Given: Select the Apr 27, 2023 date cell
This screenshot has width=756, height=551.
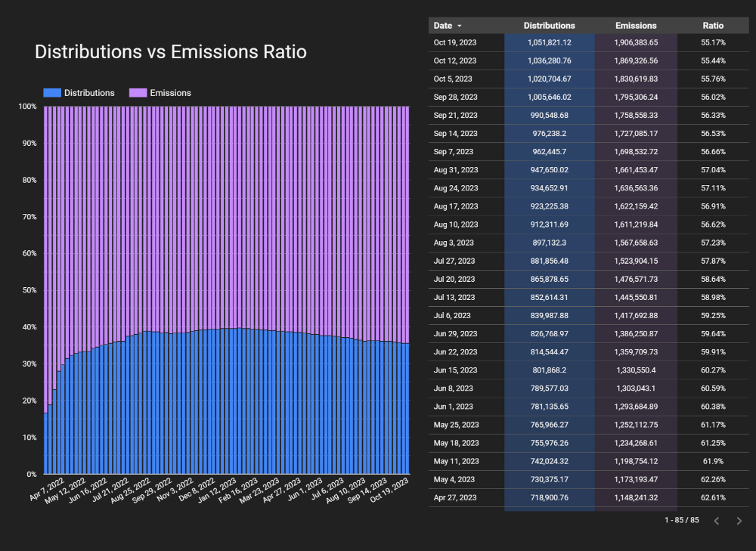Looking at the screenshot, I should click(x=456, y=498).
